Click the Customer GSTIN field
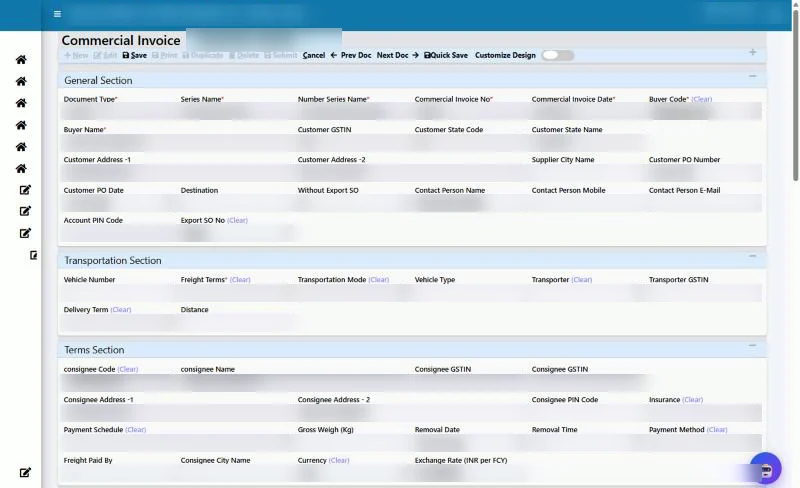The image size is (800, 488). pyautogui.click(x=353, y=142)
